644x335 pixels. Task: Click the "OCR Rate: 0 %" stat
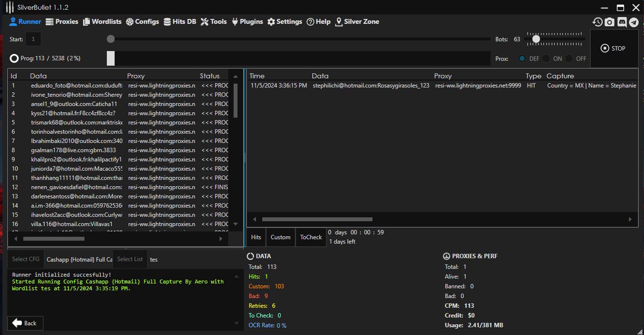tap(267, 325)
